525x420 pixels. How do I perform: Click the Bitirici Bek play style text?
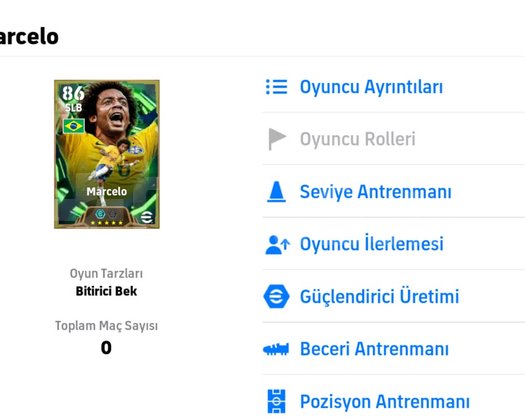point(106,291)
